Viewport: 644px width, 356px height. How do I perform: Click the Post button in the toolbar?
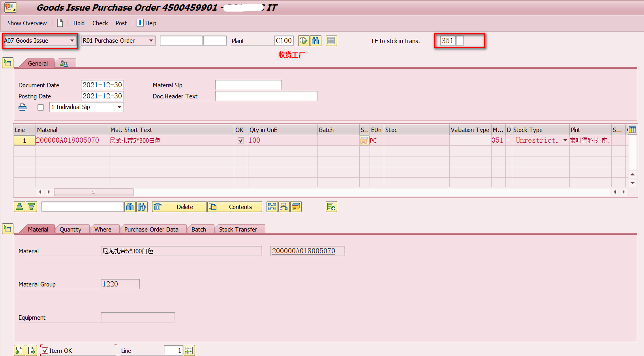click(121, 23)
